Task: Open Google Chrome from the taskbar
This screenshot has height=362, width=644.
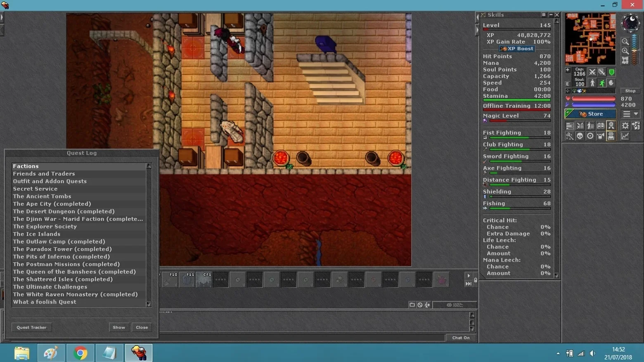Action: [x=80, y=353]
